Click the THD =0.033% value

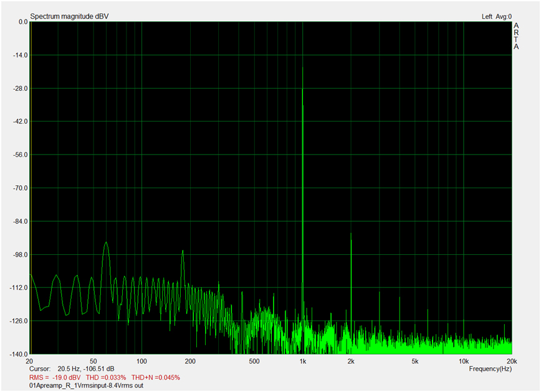pyautogui.click(x=109, y=378)
